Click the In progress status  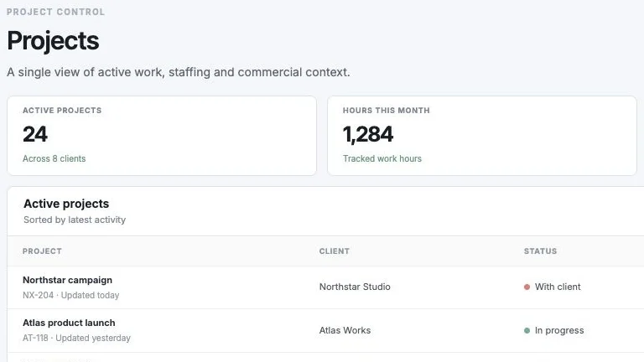553,330
